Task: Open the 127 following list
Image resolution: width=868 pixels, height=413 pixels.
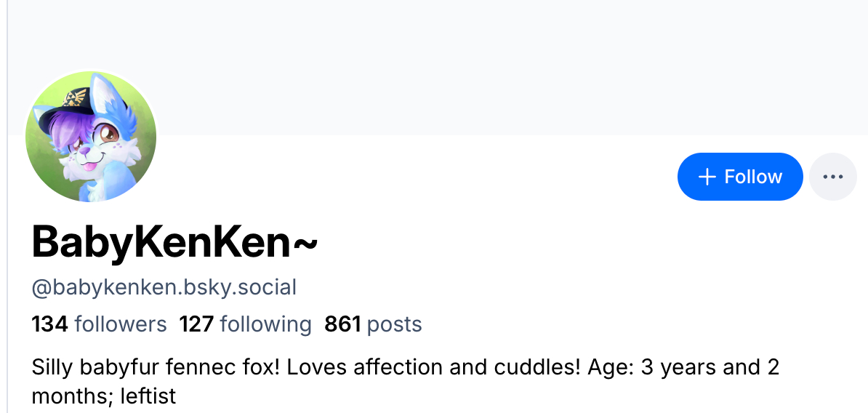Action: (245, 324)
